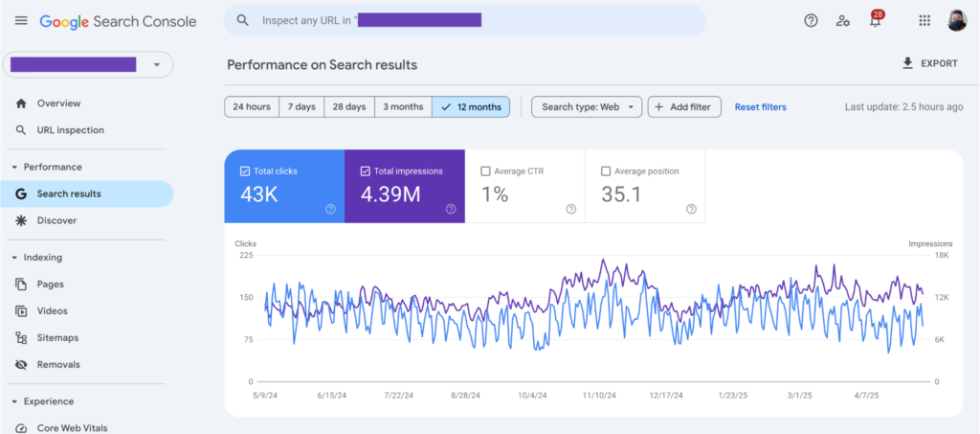Image resolution: width=980 pixels, height=434 pixels.
Task: Click the Pages document icon
Action: click(21, 285)
